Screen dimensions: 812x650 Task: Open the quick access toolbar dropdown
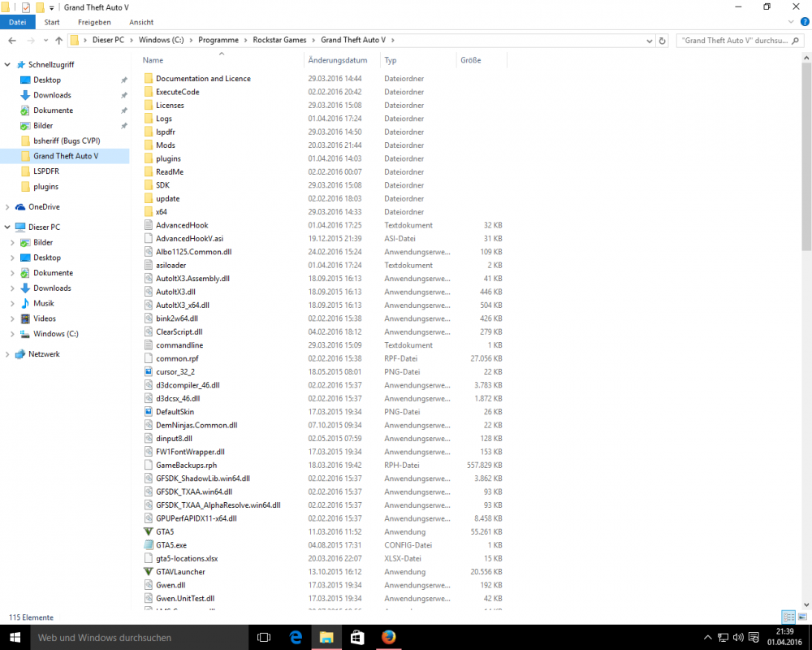click(51, 8)
